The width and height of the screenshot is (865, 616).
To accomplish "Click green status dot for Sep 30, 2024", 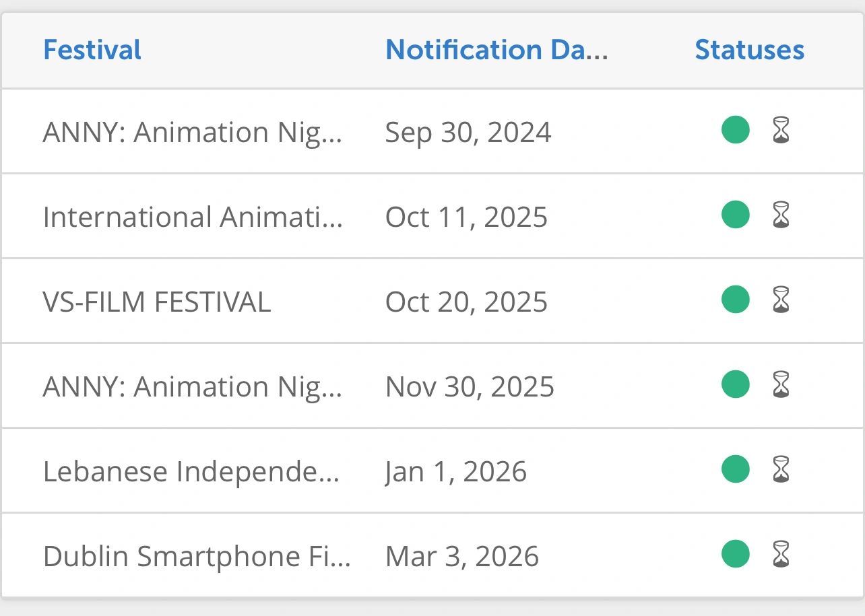I will 735,130.
